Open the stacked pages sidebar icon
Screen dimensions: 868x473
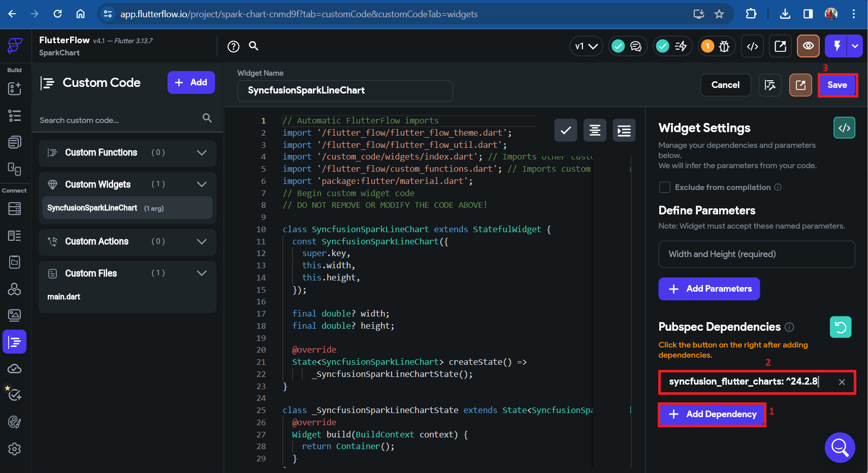[15, 142]
